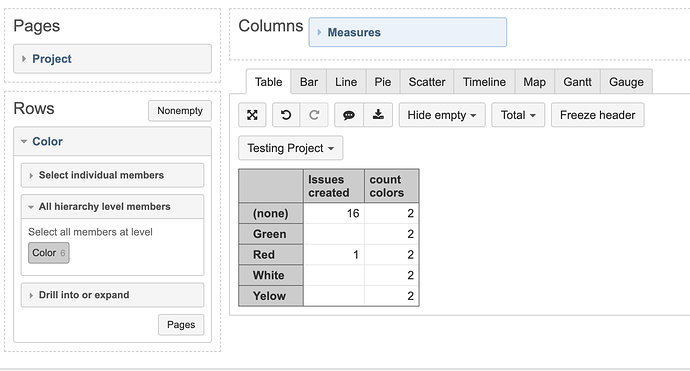This screenshot has width=690, height=371.
Task: Toggle the Nonempty rows button
Action: tap(180, 111)
